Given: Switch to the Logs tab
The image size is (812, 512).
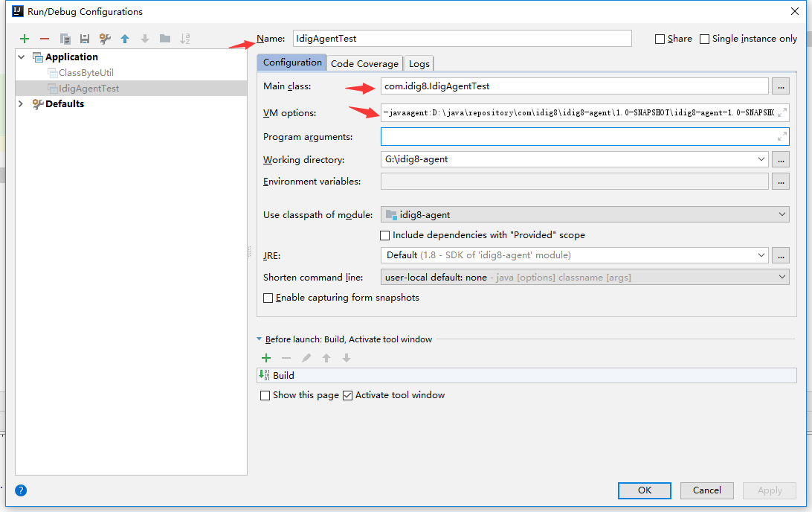Looking at the screenshot, I should click(419, 63).
